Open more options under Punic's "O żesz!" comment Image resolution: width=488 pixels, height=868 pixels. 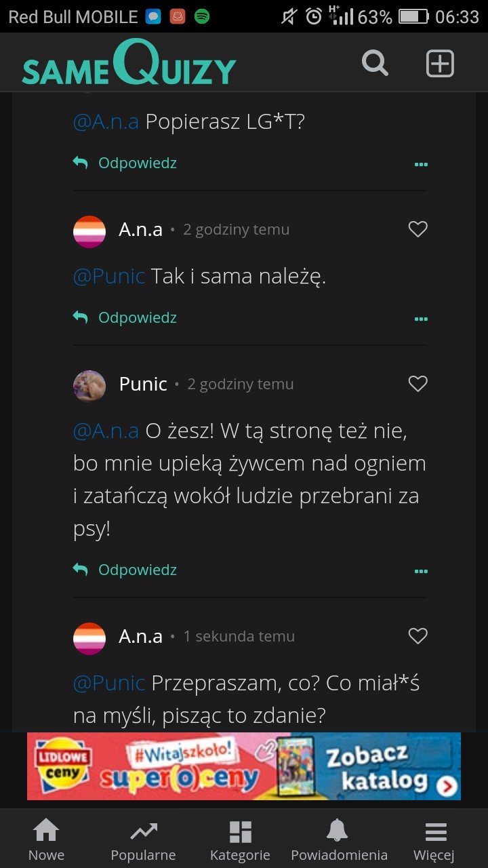coord(421,571)
